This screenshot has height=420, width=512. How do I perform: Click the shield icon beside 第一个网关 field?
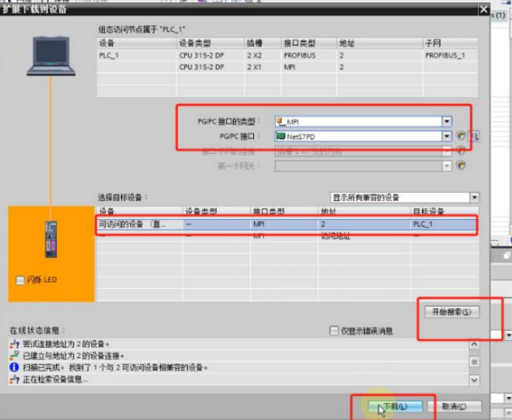pyautogui.click(x=460, y=165)
